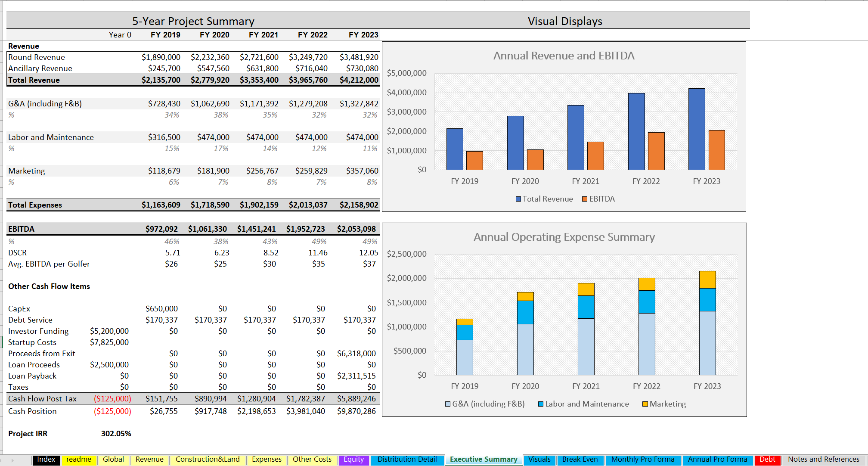Select the Revenue sheet tab
The image size is (868, 466).
coord(149,460)
